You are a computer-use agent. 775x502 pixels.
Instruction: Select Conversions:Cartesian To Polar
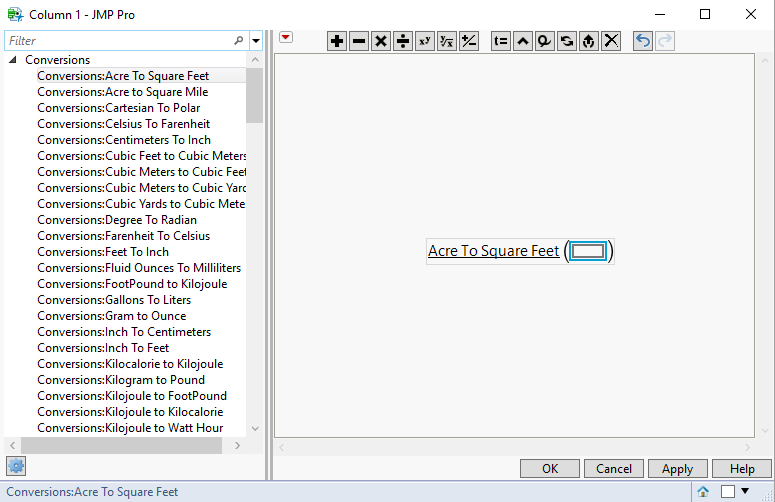pos(119,108)
